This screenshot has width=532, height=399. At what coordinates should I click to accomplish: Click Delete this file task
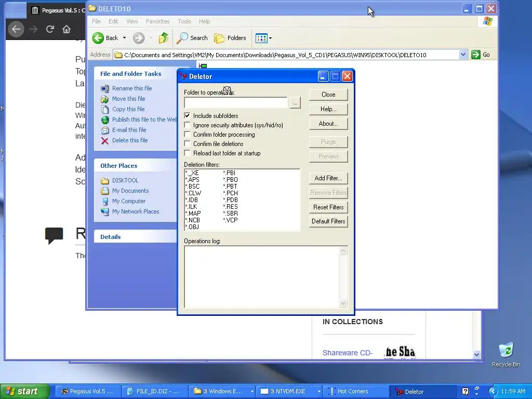point(130,140)
